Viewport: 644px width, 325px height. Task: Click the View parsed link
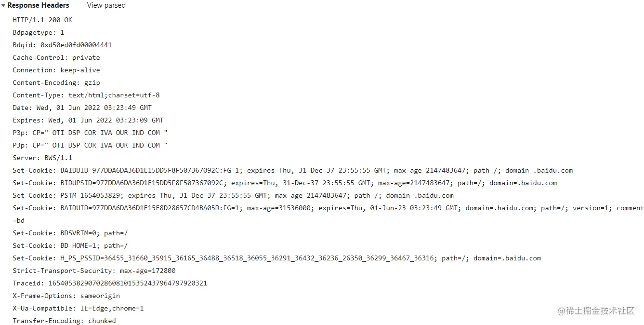click(106, 5)
